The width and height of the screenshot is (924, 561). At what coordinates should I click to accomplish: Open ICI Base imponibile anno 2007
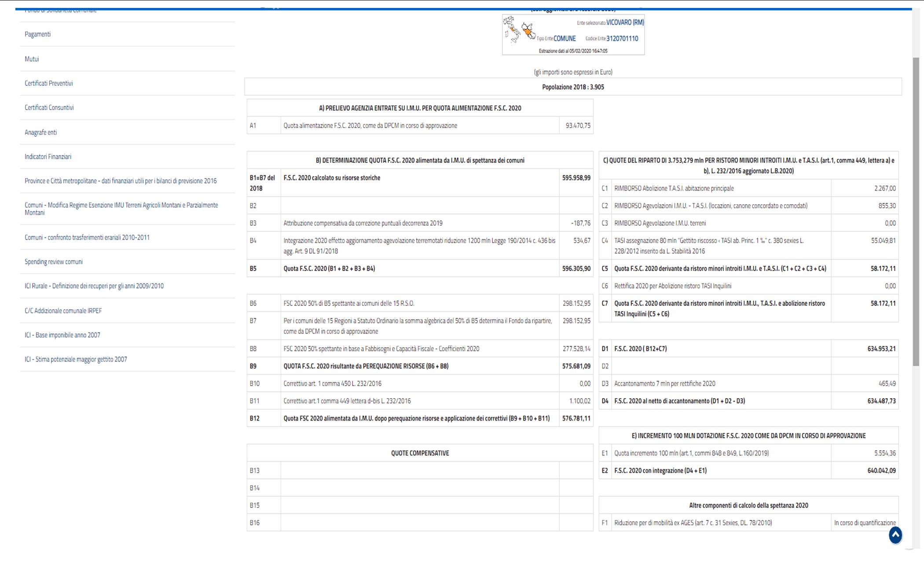coord(62,335)
